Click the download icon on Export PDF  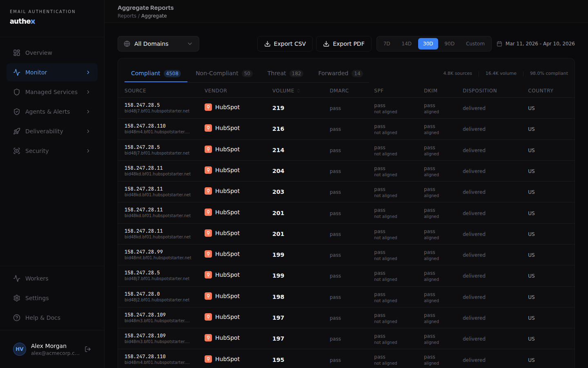(x=326, y=44)
